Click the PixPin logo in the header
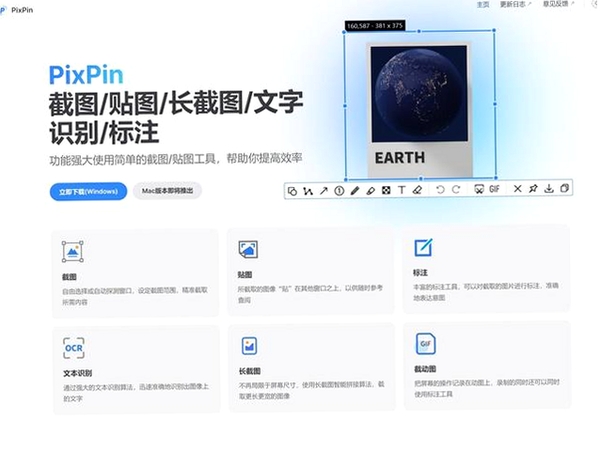This screenshot has height=468, width=600. point(17,10)
